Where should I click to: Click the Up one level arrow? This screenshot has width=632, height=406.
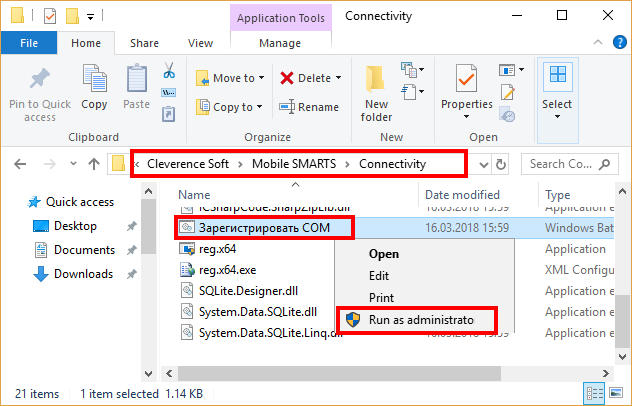[94, 164]
